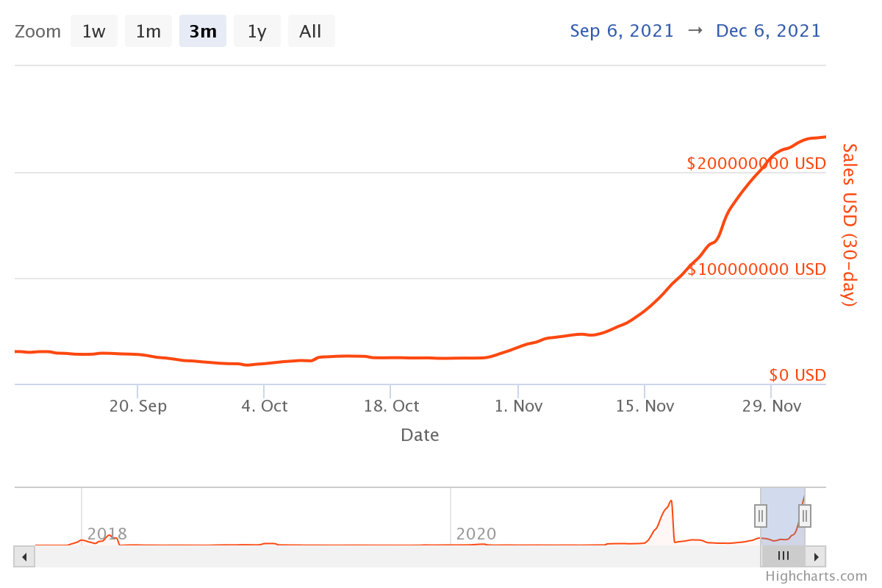Screen dimensions: 882x588
Task: Show All data with zoom button
Action: [310, 32]
